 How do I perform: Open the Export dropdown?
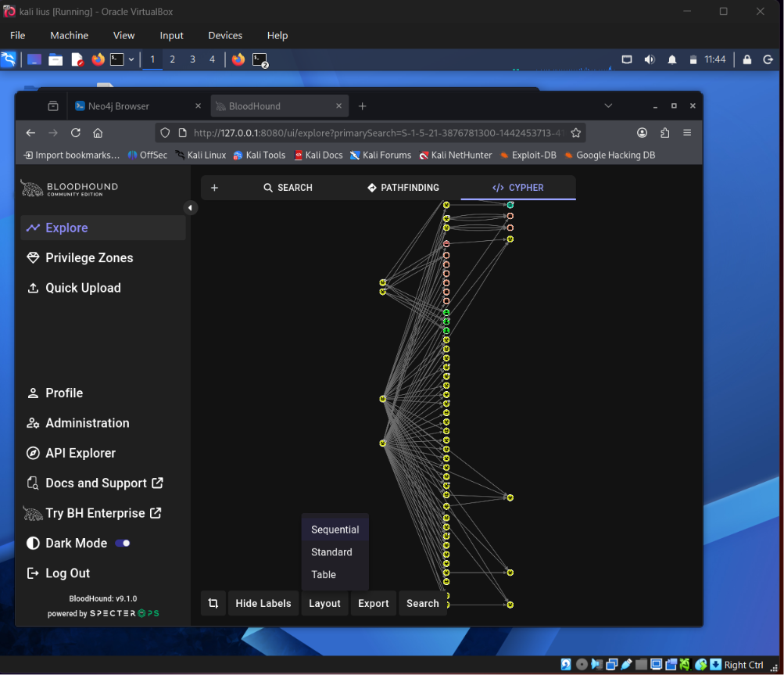373,603
